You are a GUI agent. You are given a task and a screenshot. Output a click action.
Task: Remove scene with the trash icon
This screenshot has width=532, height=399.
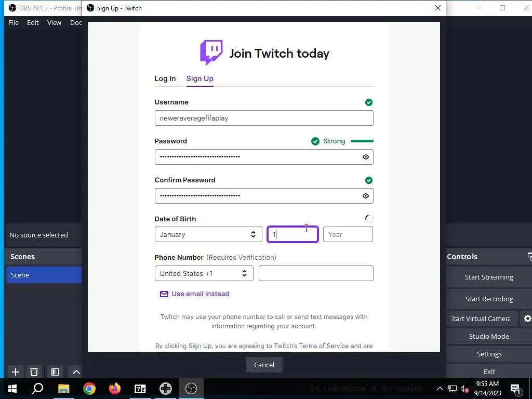click(34, 372)
